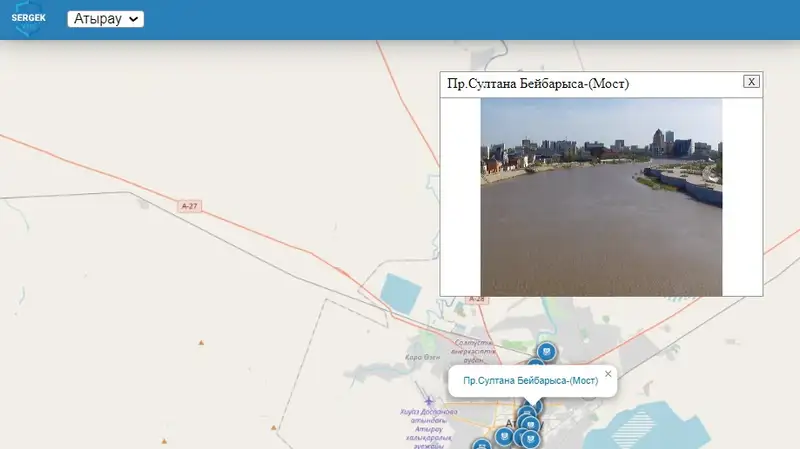Open the Пр.Султана Бейбарыса-(Мост) popup link
Screen dimensions: 800x449
tap(530, 381)
